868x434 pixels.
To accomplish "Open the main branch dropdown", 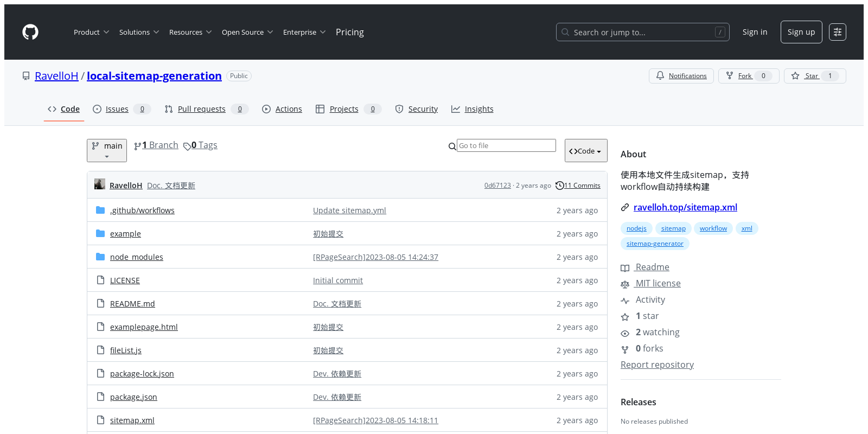I will 107,150.
